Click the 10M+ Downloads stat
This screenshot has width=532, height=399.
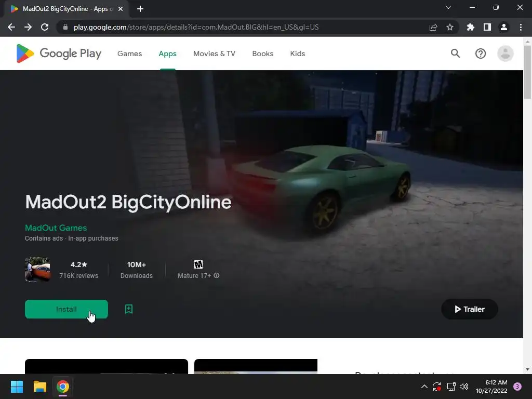tap(137, 270)
